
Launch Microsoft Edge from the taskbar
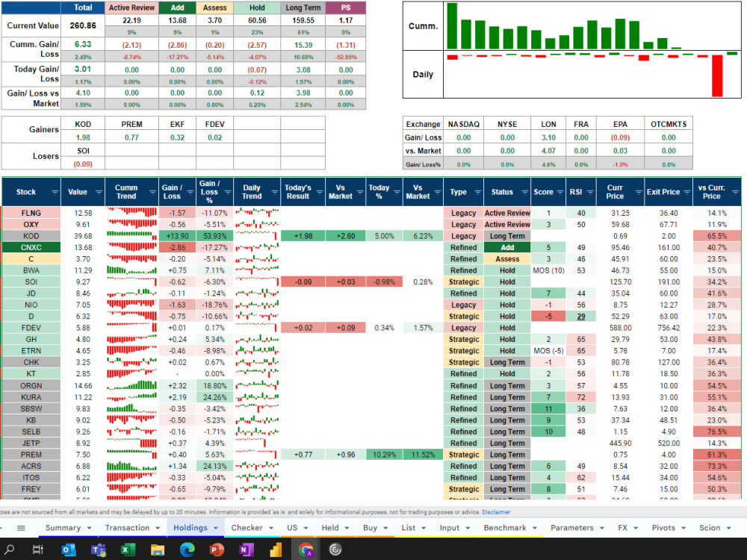(186, 551)
